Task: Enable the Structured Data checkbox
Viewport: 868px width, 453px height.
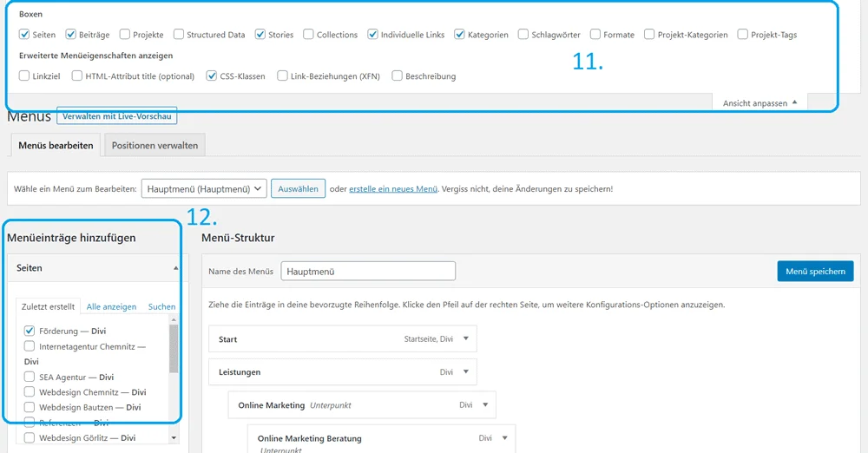Action: pyautogui.click(x=178, y=35)
